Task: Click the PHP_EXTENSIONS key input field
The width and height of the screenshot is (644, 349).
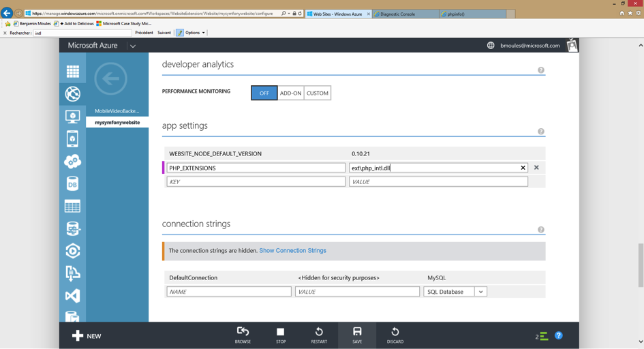Action: point(256,168)
